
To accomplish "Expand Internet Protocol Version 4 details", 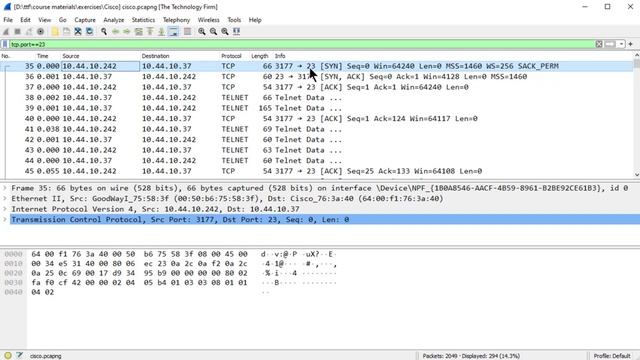I will pyautogui.click(x=5, y=209).
